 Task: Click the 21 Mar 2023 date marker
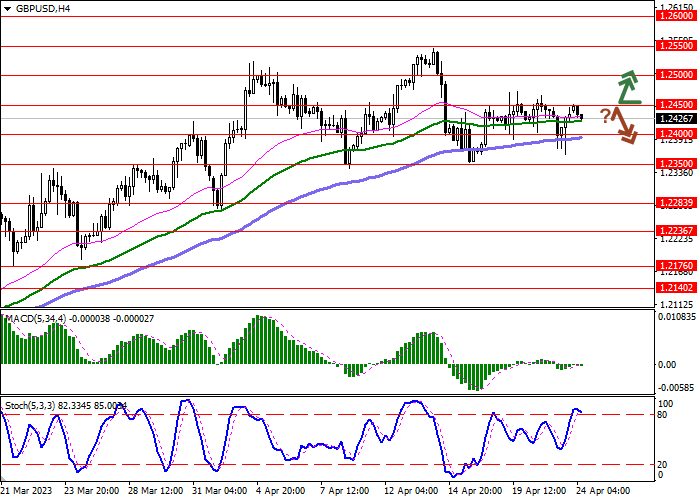28,492
